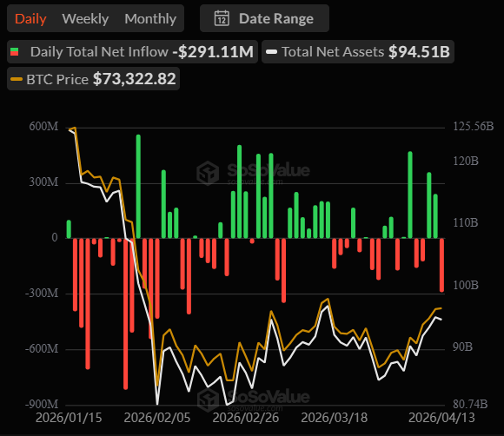Click the 110B right axis label
The height and width of the screenshot is (436, 504).
[466, 222]
